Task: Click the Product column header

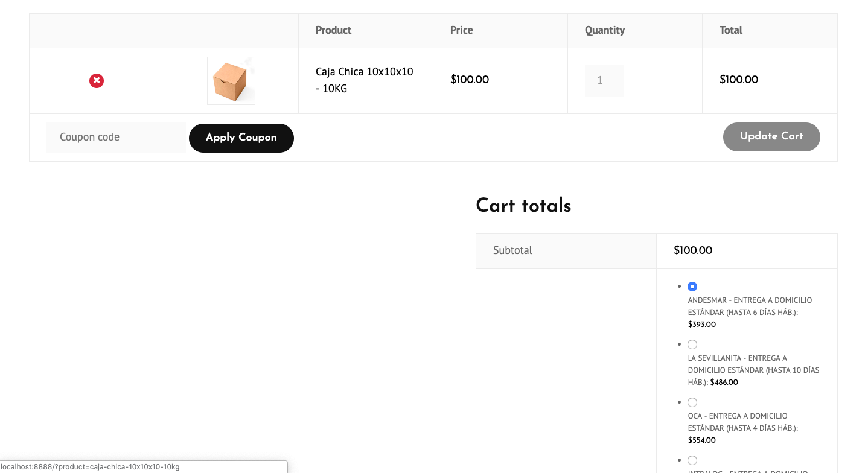Action: tap(333, 30)
